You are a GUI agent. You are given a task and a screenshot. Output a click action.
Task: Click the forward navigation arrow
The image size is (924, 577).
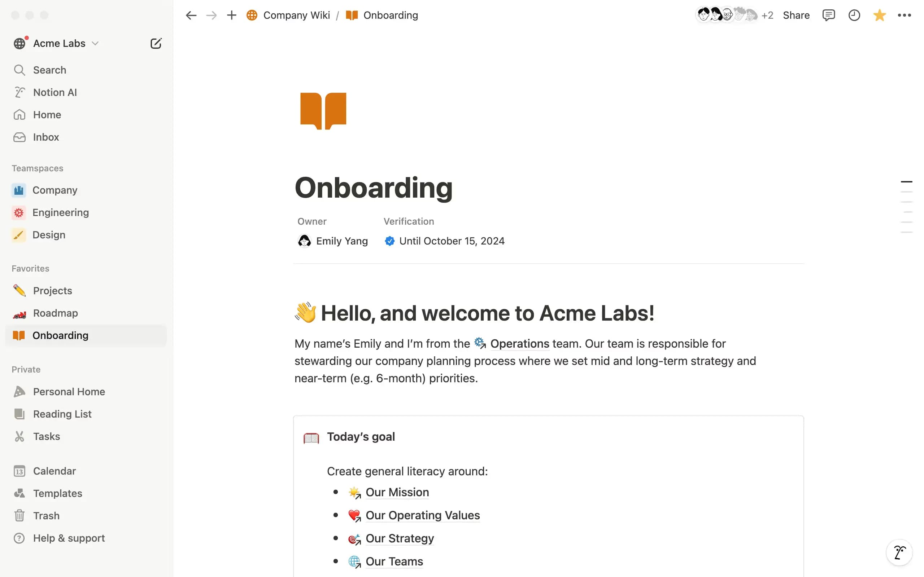point(210,15)
